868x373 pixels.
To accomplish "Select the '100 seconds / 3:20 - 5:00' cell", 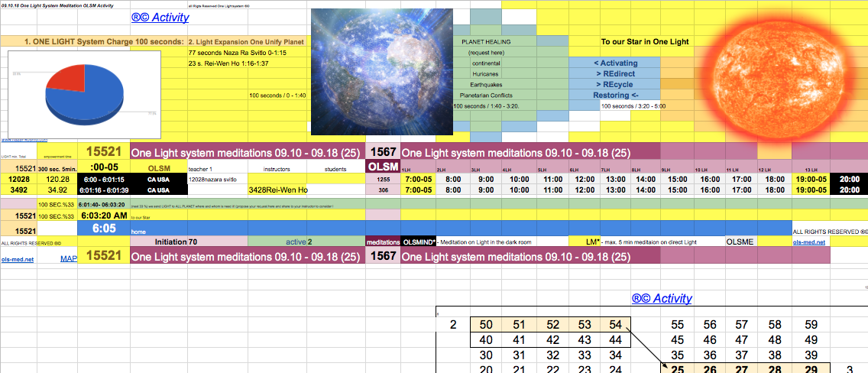I will pyautogui.click(x=633, y=105).
